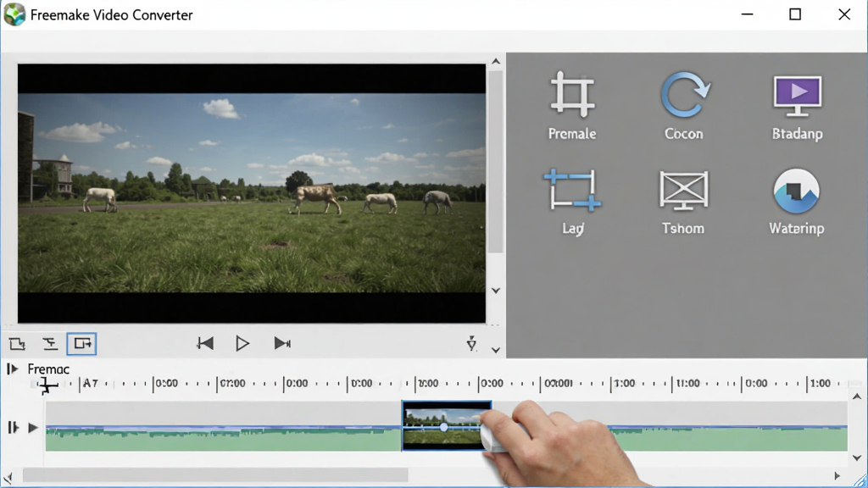Click the Freemake app logo icon
Image resolution: width=868 pixels, height=488 pixels.
pos(14,14)
